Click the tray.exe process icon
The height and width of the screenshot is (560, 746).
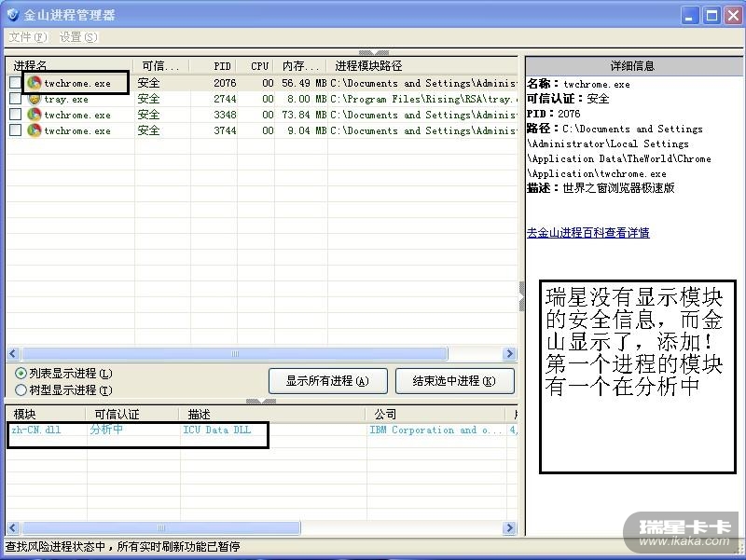34,99
